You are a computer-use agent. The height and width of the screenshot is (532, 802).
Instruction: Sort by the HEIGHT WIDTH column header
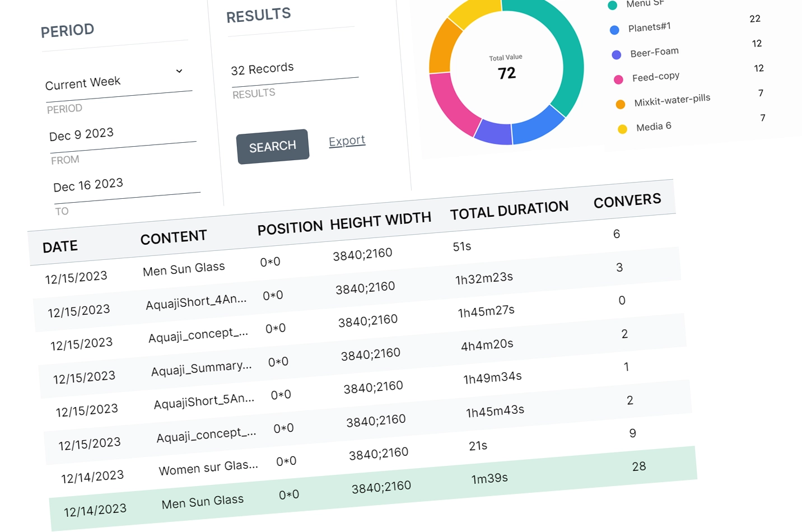tap(381, 220)
